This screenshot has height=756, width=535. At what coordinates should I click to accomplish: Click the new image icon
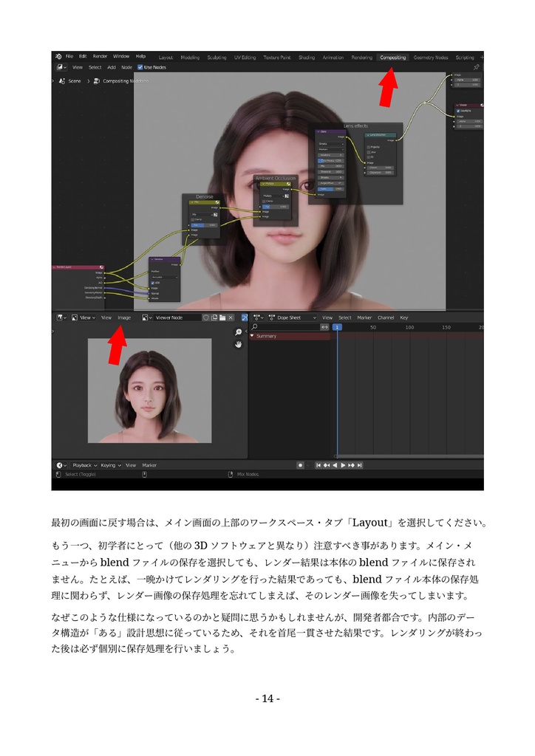[x=214, y=317]
